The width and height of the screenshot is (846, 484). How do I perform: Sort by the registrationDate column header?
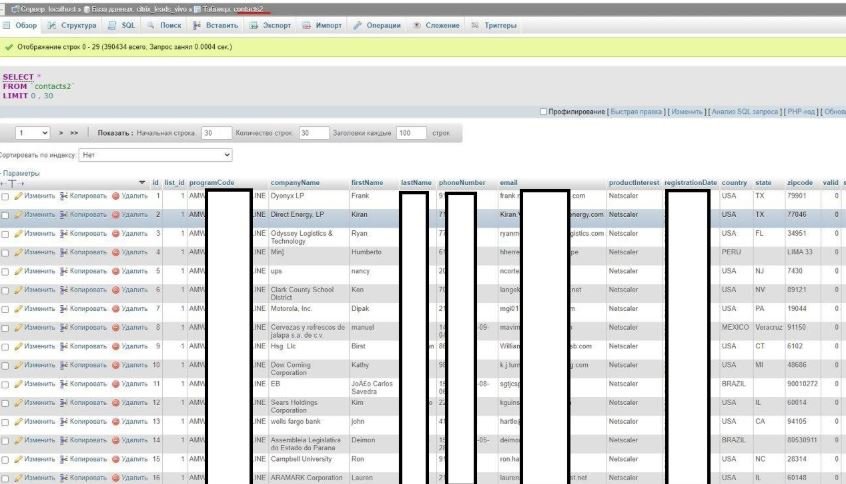(691, 183)
